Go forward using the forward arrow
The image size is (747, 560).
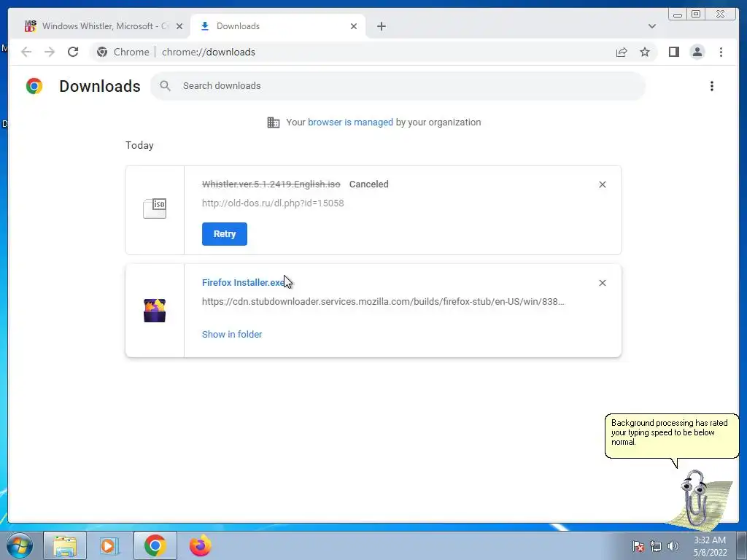coord(50,52)
